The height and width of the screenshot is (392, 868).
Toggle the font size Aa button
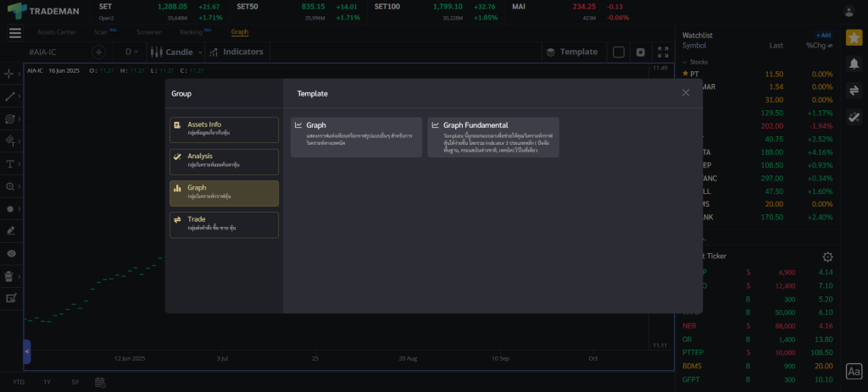[x=854, y=371]
